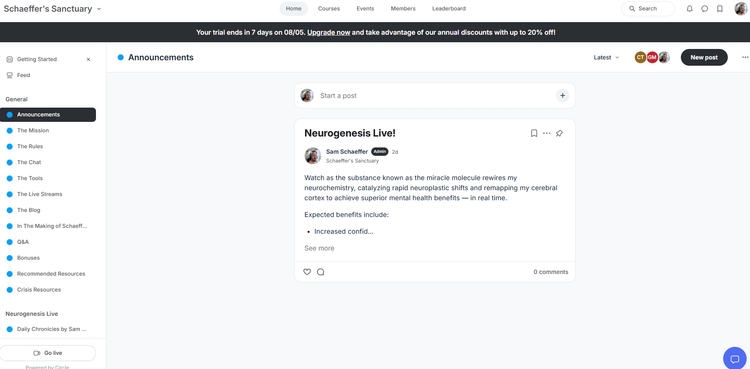
Task: Click the Powered by Circle text
Action: (47, 367)
